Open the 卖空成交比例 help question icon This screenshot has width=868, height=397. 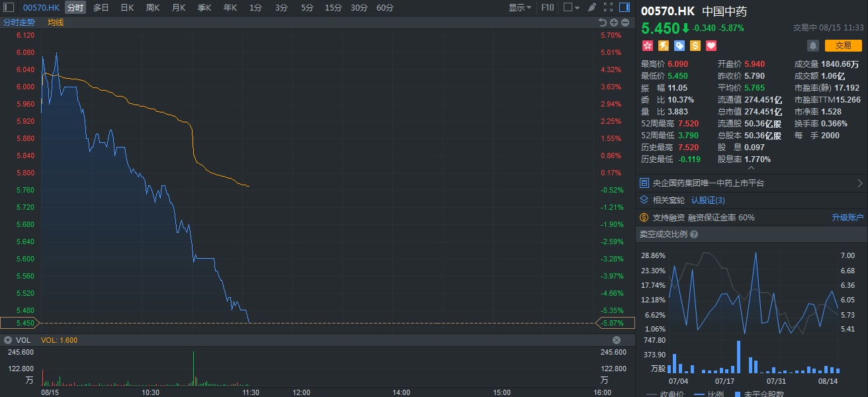(694, 234)
